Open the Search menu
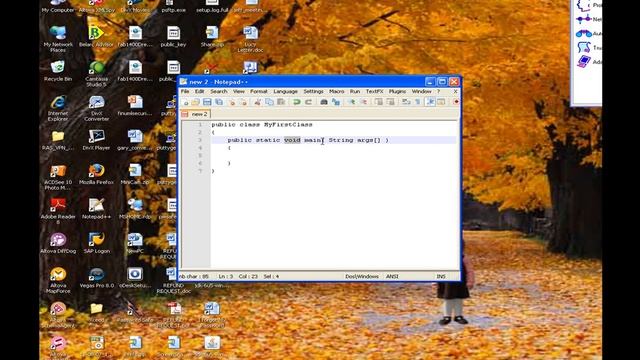The height and width of the screenshot is (360, 640). [x=218, y=91]
